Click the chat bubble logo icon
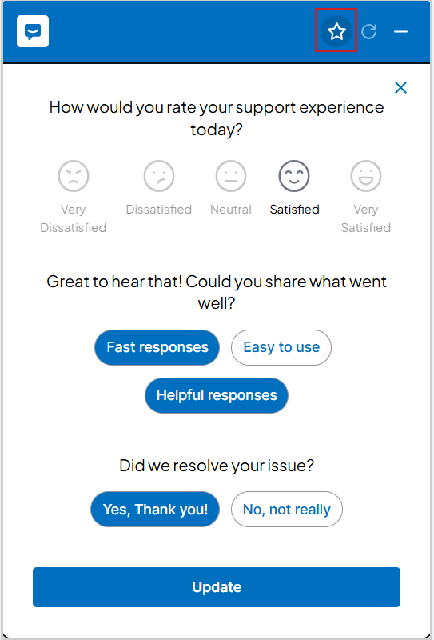This screenshot has height=640, width=434. click(33, 31)
